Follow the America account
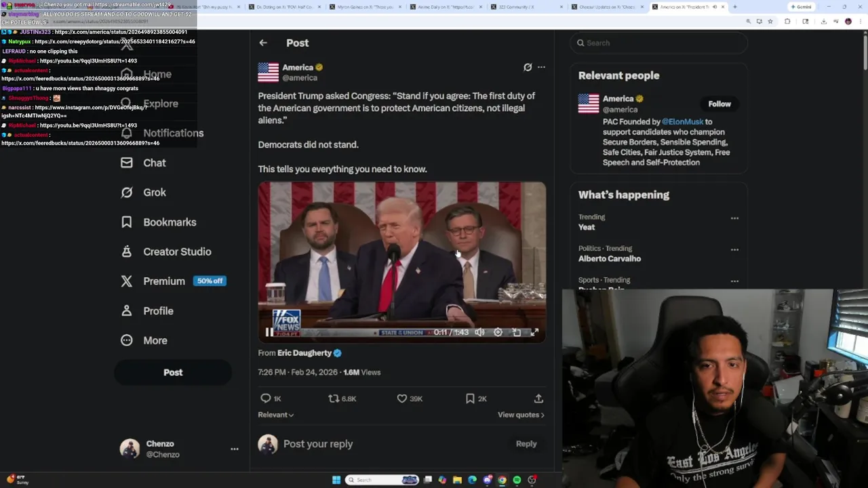 [x=719, y=104]
